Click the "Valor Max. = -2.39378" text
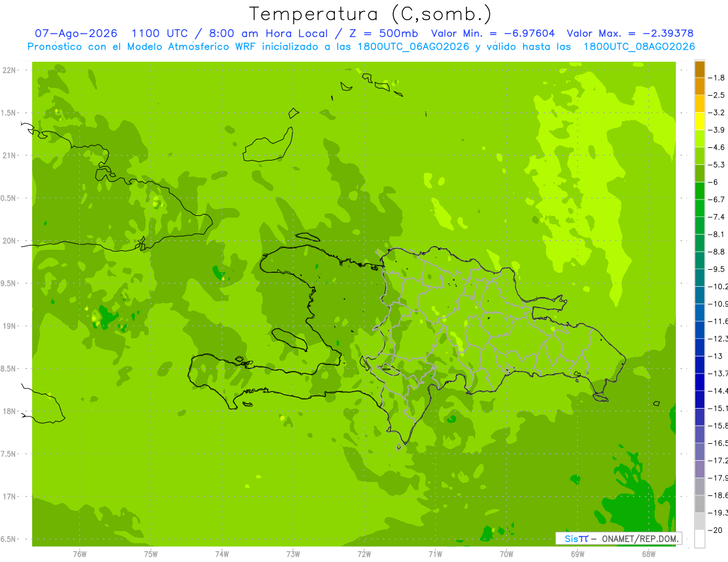The height and width of the screenshot is (562, 728). click(x=630, y=33)
